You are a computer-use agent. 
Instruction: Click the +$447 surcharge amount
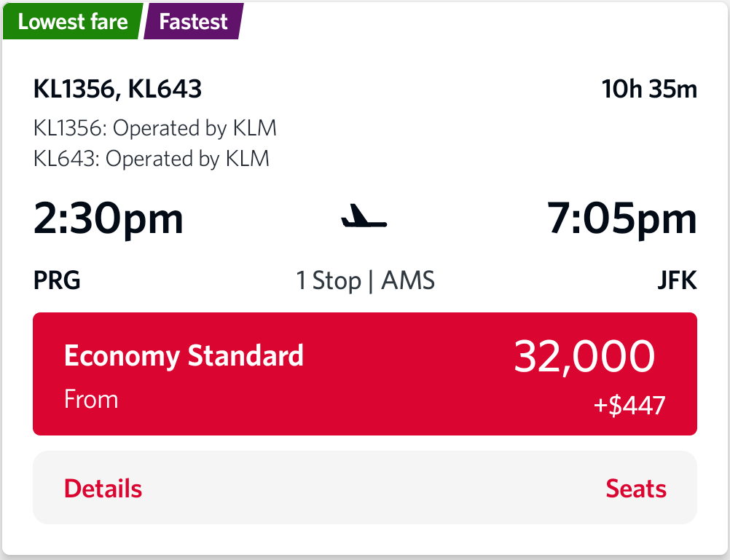(x=629, y=405)
